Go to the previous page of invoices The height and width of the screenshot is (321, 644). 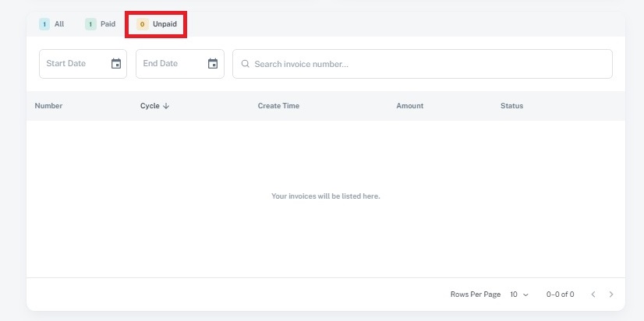click(x=593, y=295)
